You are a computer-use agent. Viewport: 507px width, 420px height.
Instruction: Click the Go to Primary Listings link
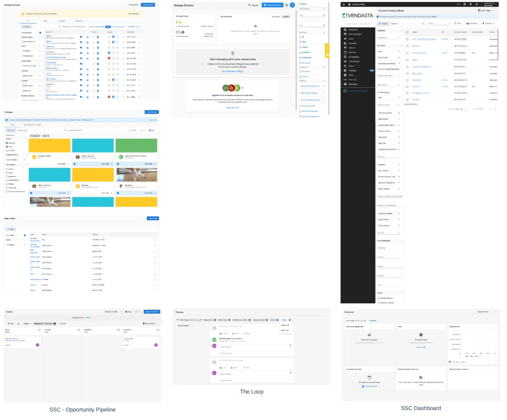233,71
